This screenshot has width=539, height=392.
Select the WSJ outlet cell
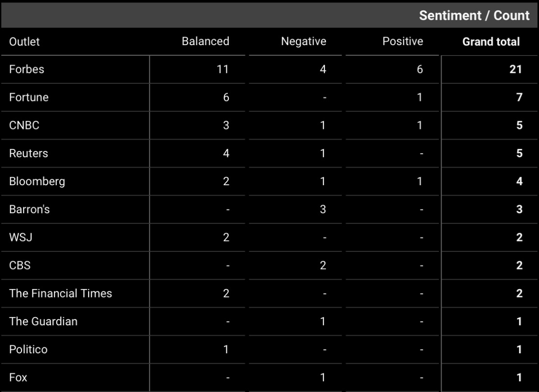pyautogui.click(x=21, y=237)
